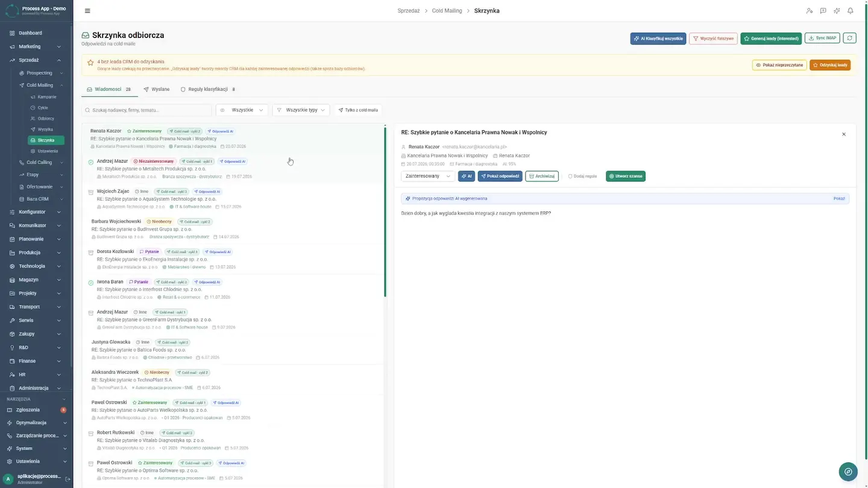Collapse the Sprzedaż sidebar section
Image resolution: width=868 pixels, height=488 pixels.
[x=36, y=60]
